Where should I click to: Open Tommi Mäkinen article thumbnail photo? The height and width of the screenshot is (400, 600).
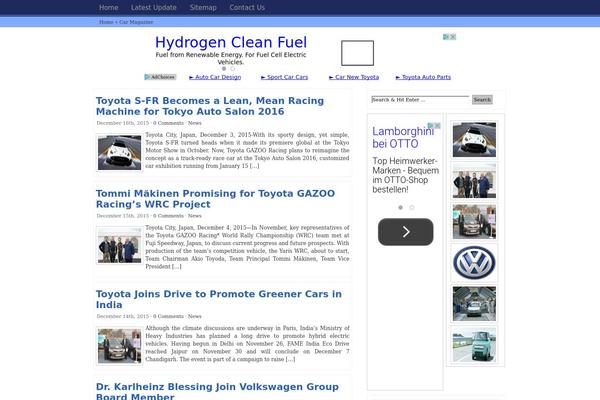click(x=119, y=245)
